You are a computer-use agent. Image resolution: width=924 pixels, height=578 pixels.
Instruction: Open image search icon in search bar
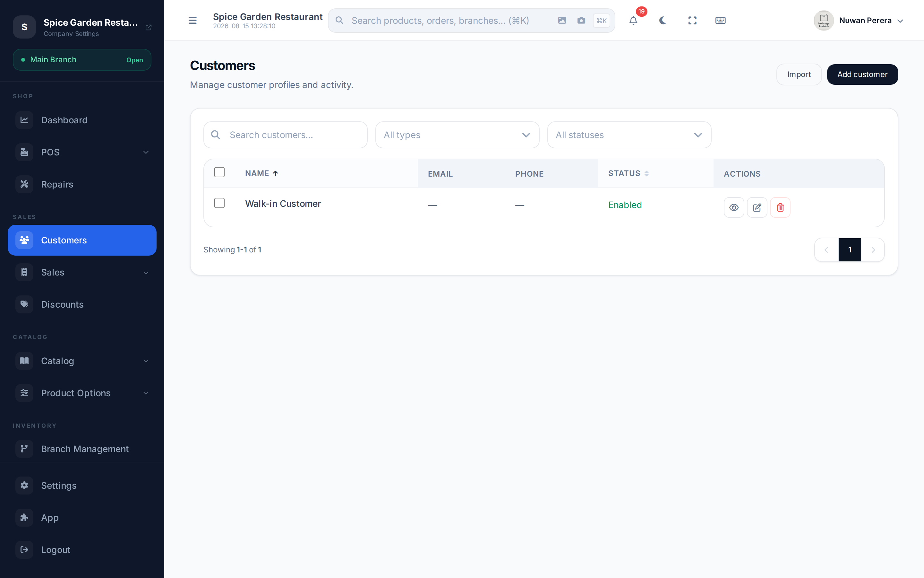tap(562, 21)
